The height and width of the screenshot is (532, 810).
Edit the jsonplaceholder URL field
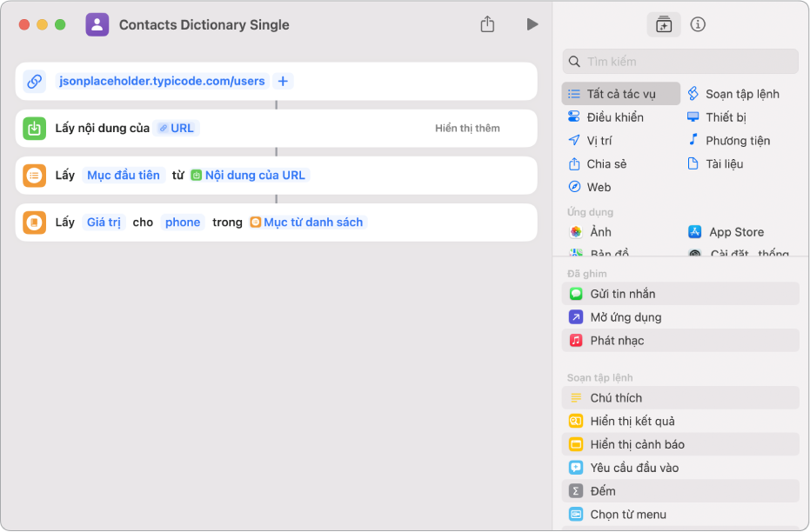162,81
